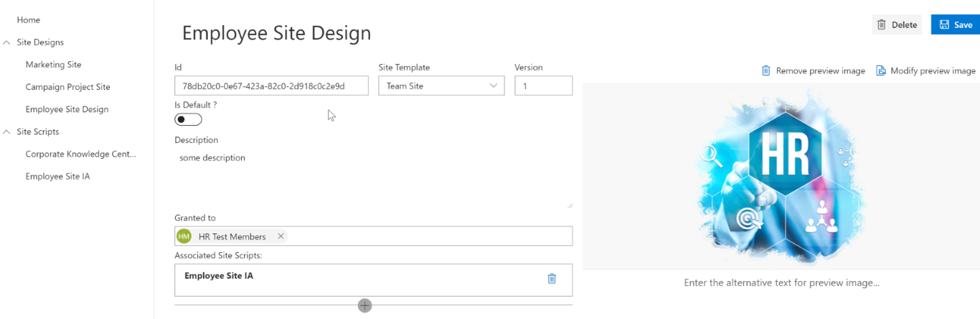
Task: Select Campaign Project Site design
Action: (x=68, y=87)
